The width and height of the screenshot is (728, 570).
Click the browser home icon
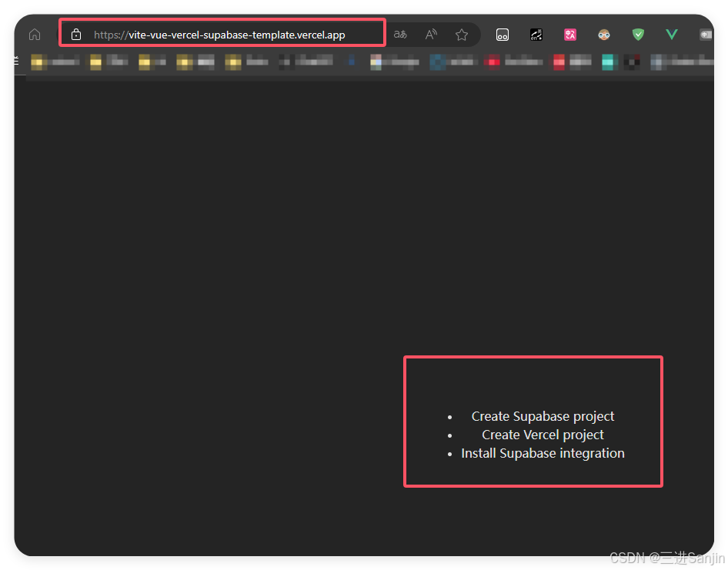[35, 35]
